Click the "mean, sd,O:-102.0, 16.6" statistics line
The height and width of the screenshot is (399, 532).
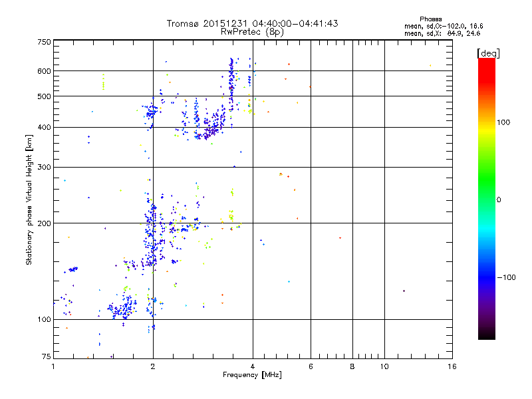pyautogui.click(x=444, y=26)
